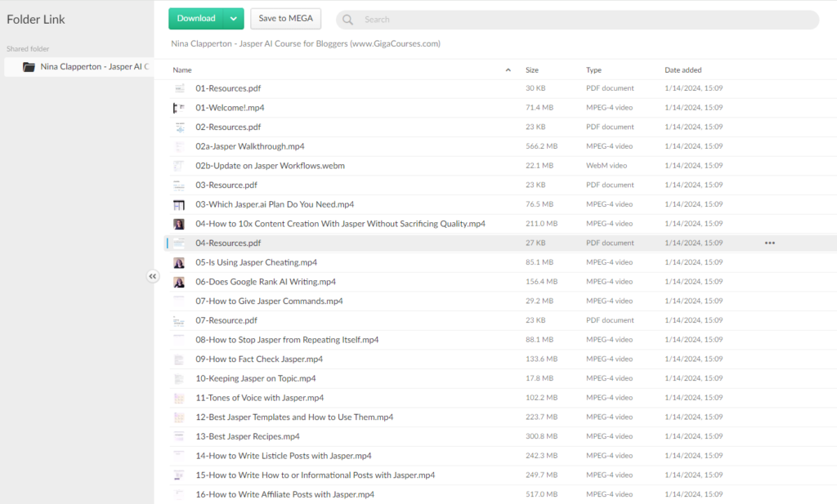This screenshot has height=504, width=837.
Task: Click the PDF icon next to 07-Resource.pdf
Action: tap(179, 320)
